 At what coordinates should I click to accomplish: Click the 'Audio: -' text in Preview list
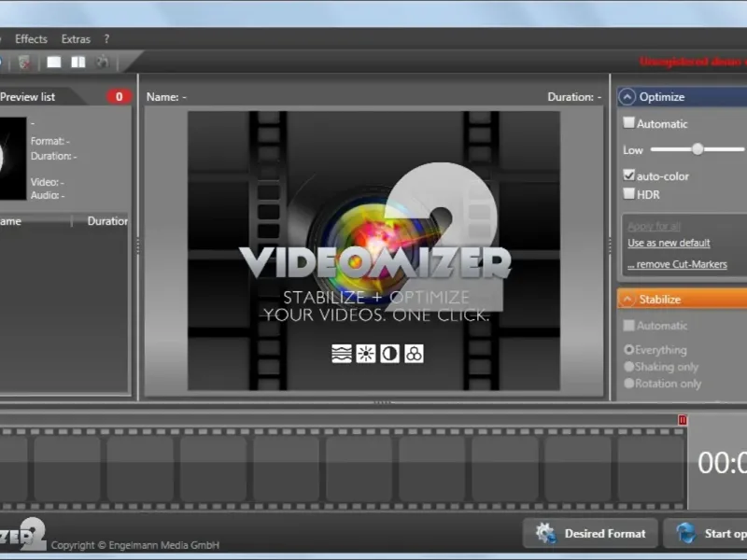point(48,195)
